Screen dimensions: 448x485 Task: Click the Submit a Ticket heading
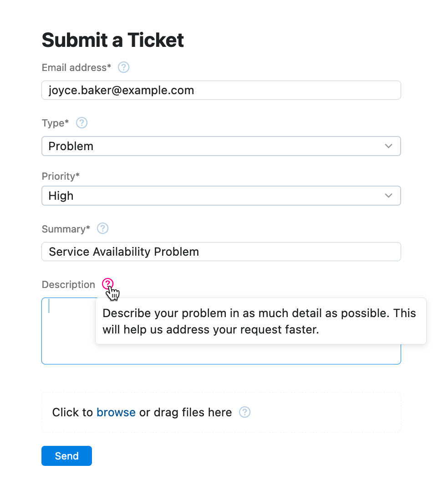click(112, 40)
